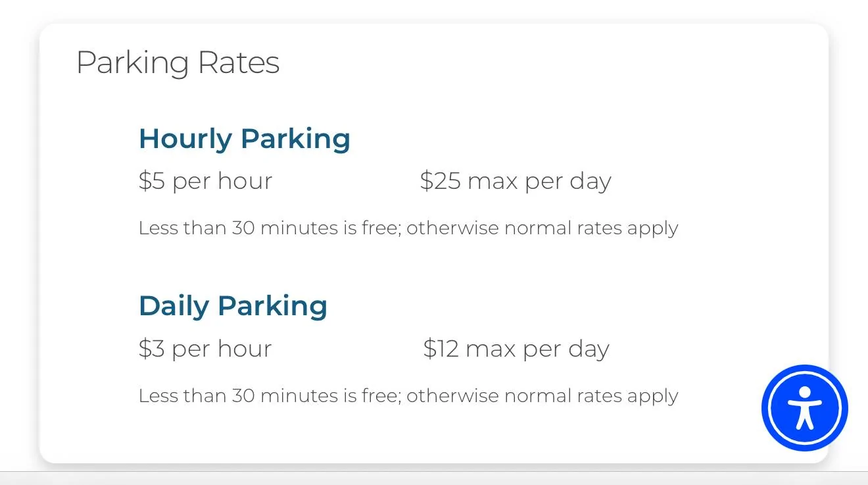Screen dimensions: 868x485
Task: Open the accessibility widget button
Action: click(x=804, y=408)
